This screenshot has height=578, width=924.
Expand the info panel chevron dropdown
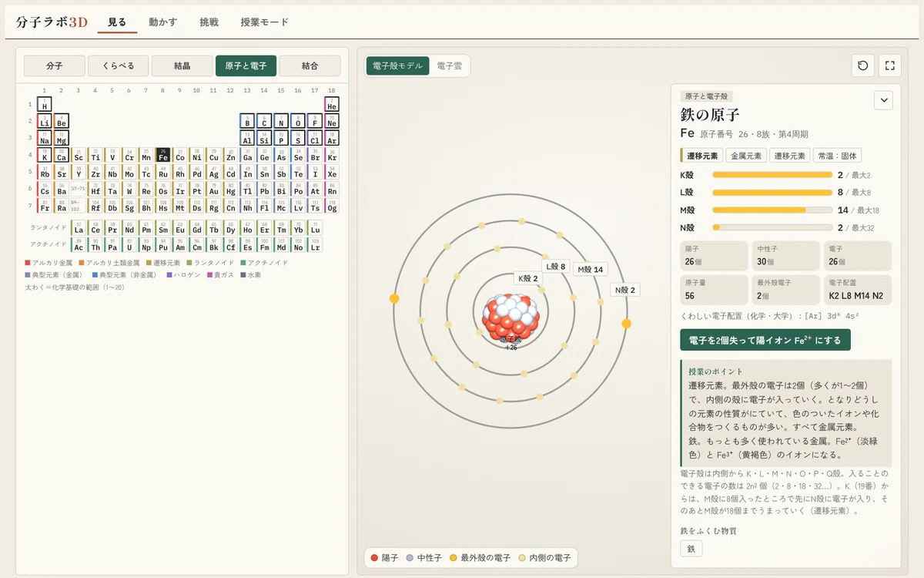click(x=882, y=100)
